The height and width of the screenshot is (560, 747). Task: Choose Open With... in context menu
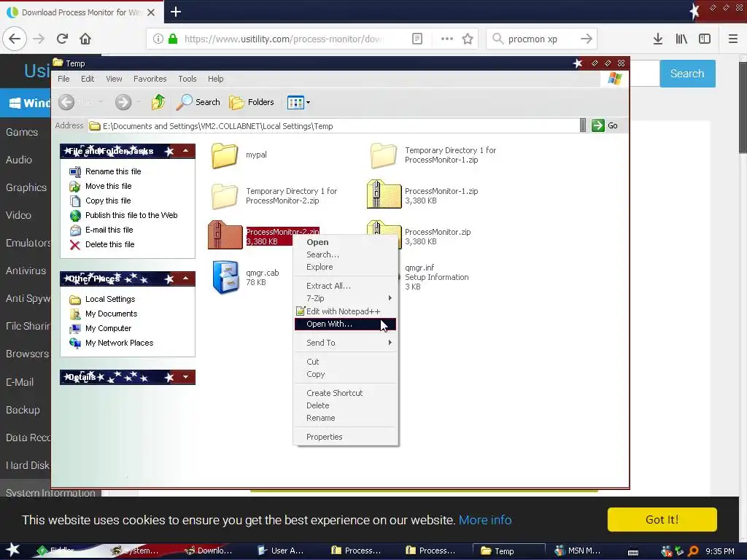346,324
